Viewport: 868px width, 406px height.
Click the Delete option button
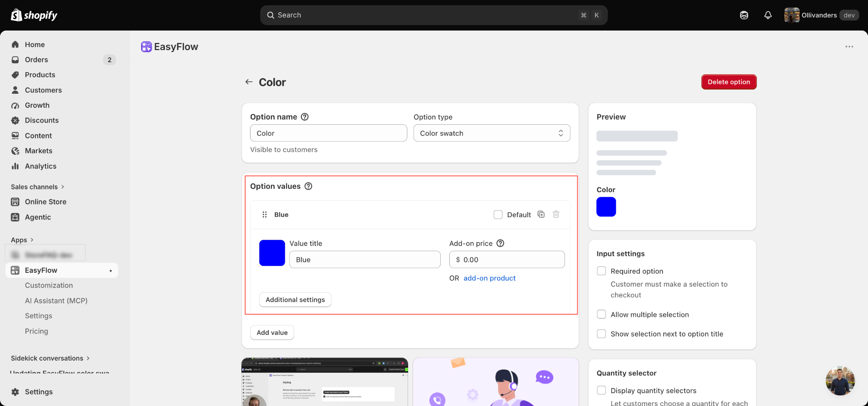(729, 82)
